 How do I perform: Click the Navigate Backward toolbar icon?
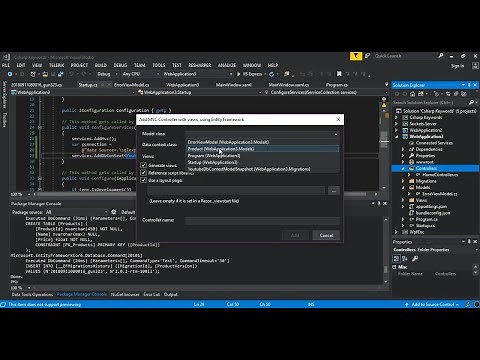pyautogui.click(x=10, y=74)
